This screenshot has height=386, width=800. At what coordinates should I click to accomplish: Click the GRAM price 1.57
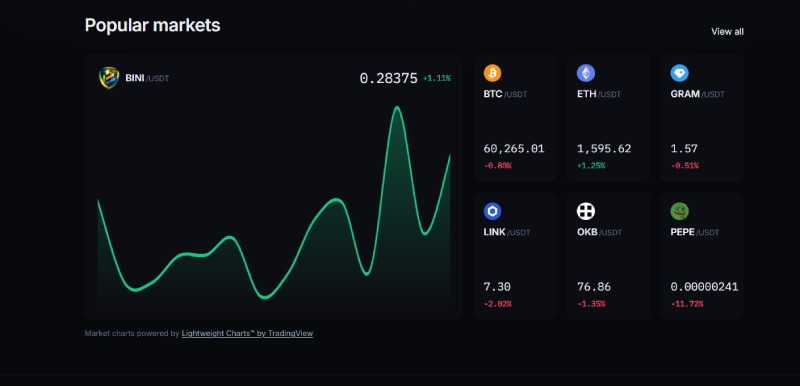pos(684,149)
